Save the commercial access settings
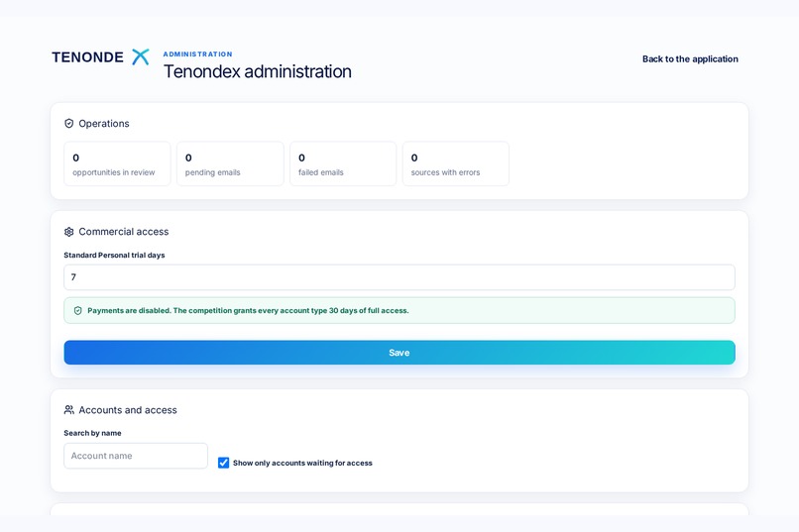This screenshot has width=799, height=532. coord(399,353)
